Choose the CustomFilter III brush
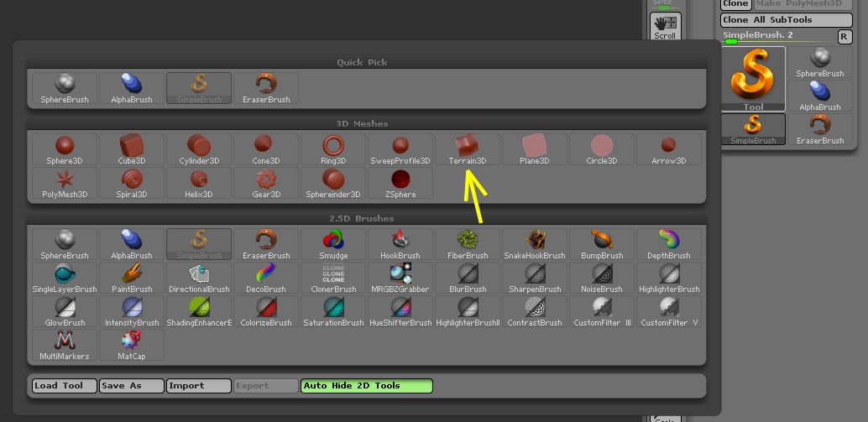 point(602,312)
